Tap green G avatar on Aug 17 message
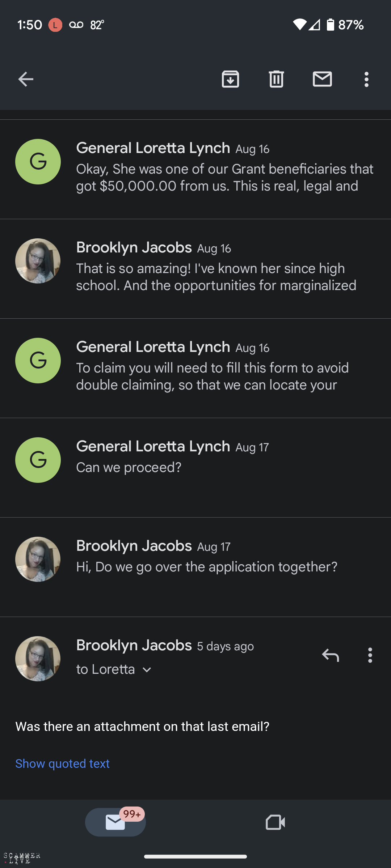This screenshot has height=868, width=391. pyautogui.click(x=38, y=460)
